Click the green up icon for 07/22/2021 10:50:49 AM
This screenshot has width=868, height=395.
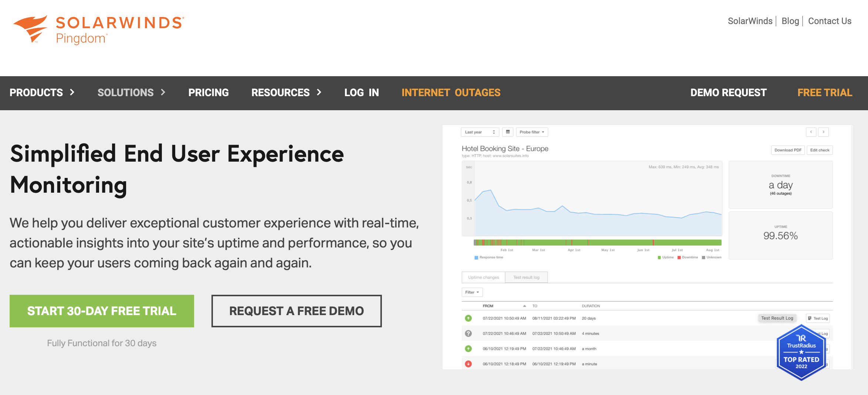coord(468,318)
